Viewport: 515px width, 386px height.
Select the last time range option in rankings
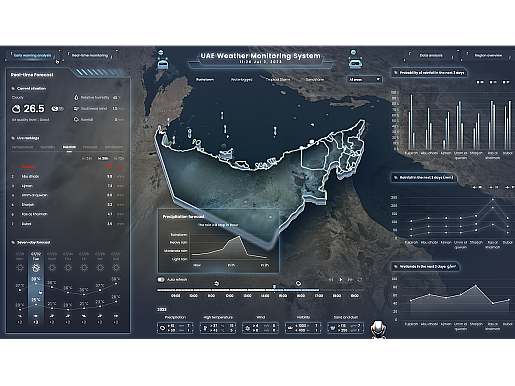[119, 159]
